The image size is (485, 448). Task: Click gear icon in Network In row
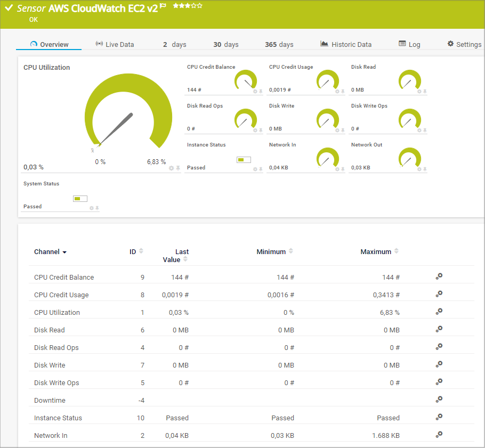point(439,435)
